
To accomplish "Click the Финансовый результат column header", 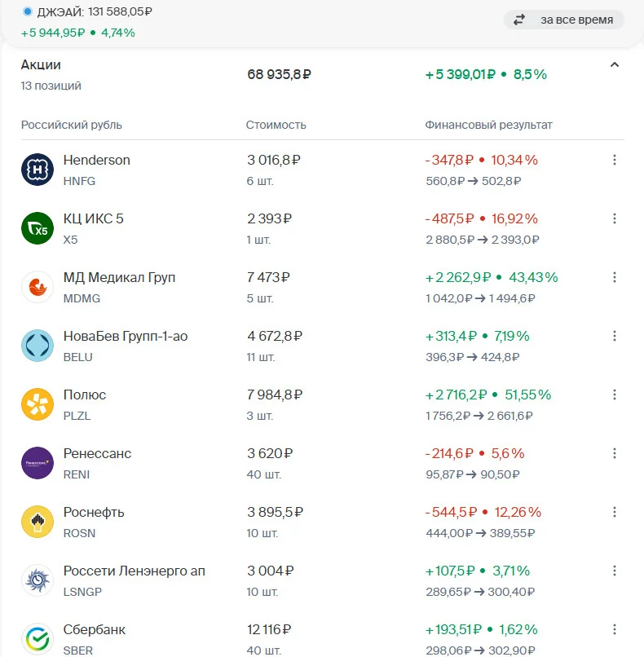I will (488, 125).
